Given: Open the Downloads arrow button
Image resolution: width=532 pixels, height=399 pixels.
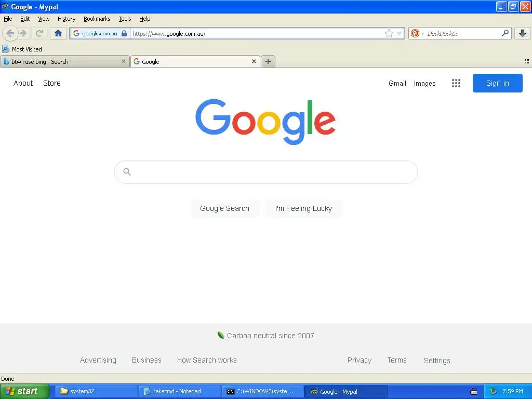Looking at the screenshot, I should [523, 33].
